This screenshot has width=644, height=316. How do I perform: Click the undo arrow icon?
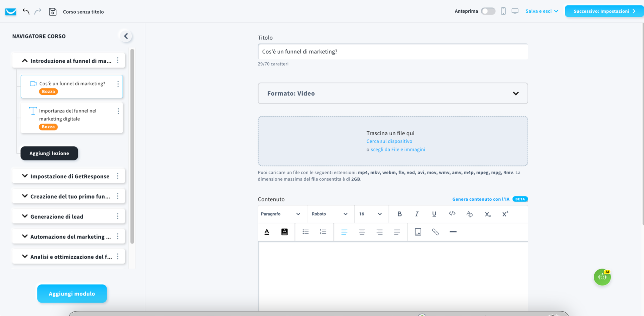(26, 11)
